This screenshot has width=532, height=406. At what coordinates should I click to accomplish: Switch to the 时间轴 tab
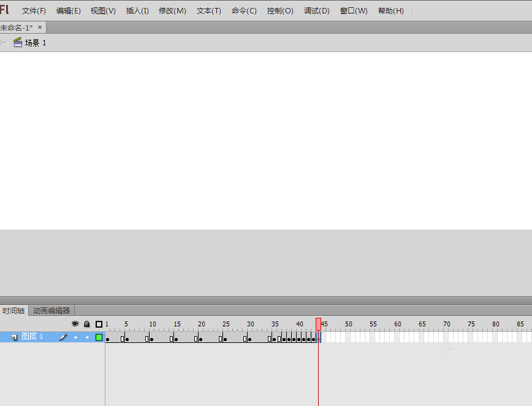pyautogui.click(x=13, y=310)
